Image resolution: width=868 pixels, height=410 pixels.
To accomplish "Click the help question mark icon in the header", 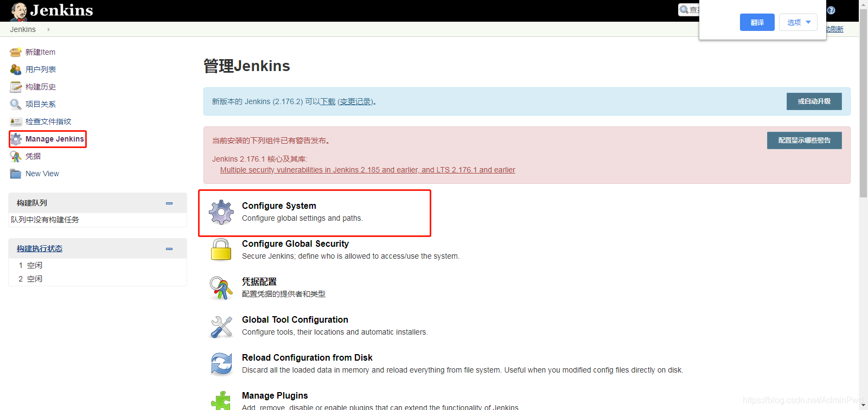I will 831,10.
